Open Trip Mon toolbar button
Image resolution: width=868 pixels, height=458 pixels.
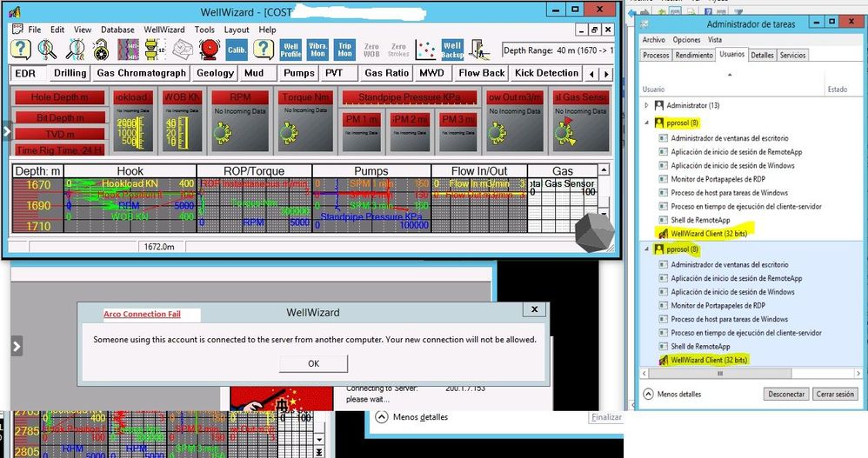345,50
